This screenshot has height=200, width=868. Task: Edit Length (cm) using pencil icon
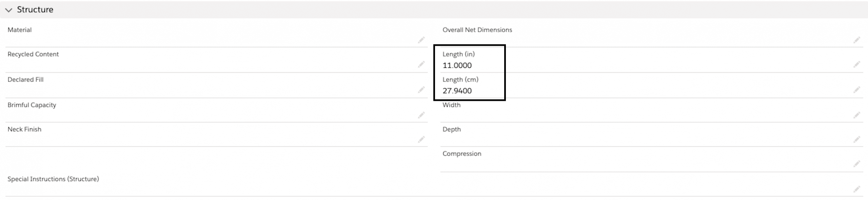click(856, 90)
